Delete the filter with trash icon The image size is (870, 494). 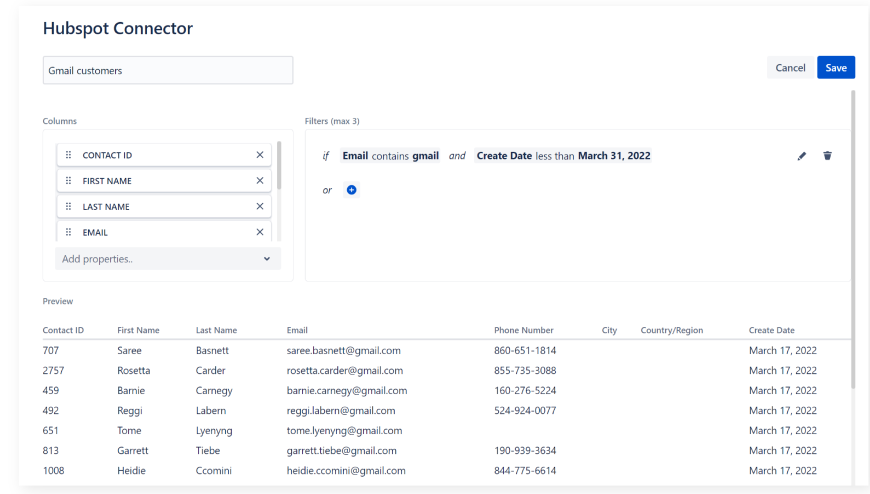[827, 156]
